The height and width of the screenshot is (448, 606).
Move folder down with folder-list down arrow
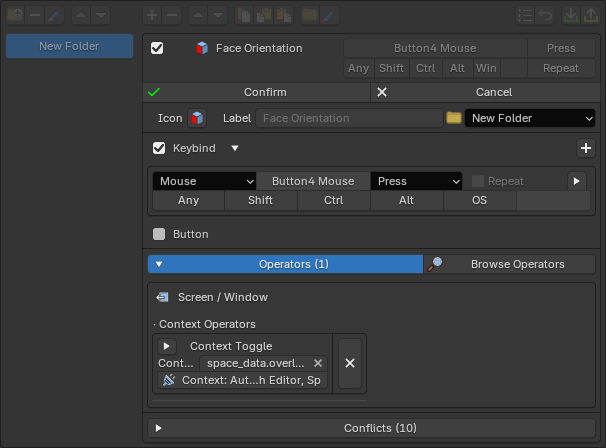(101, 15)
